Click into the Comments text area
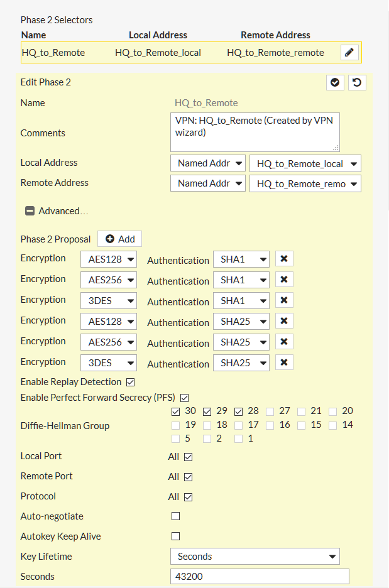389x588 pixels. coord(255,132)
